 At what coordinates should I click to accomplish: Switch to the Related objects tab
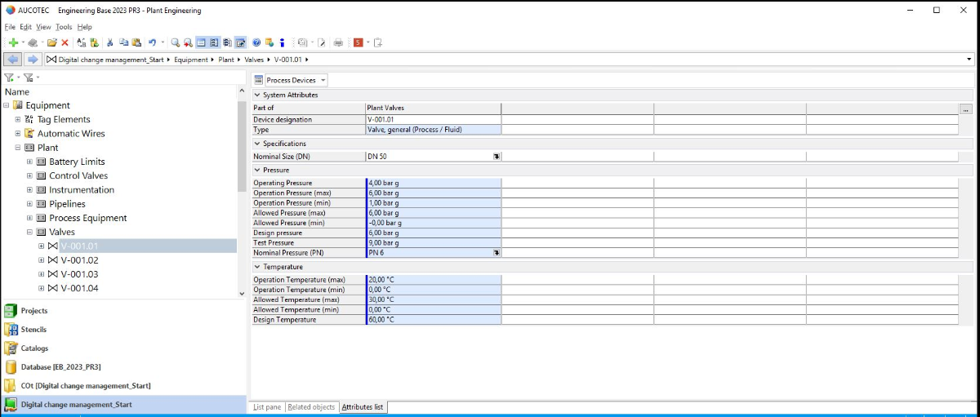coord(311,407)
